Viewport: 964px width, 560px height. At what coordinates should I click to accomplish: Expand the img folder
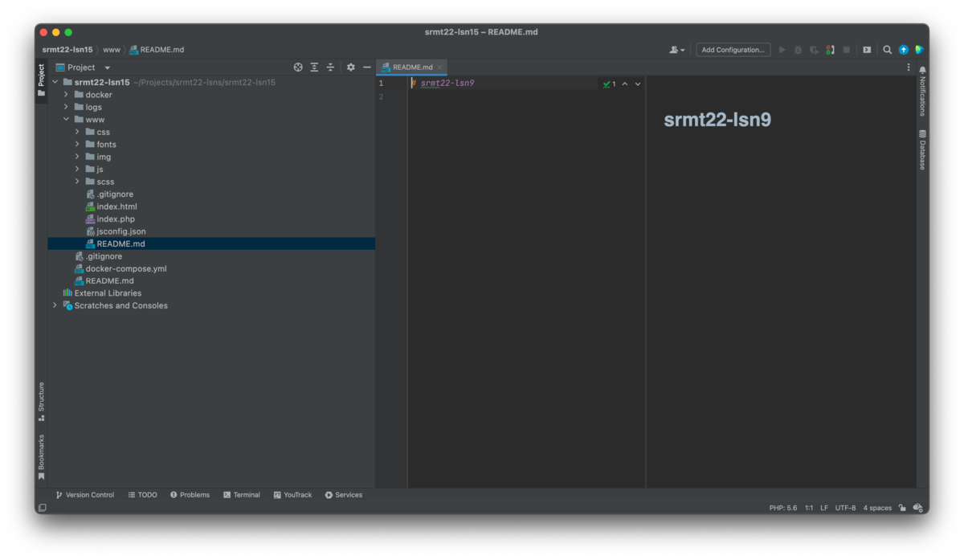pos(78,157)
